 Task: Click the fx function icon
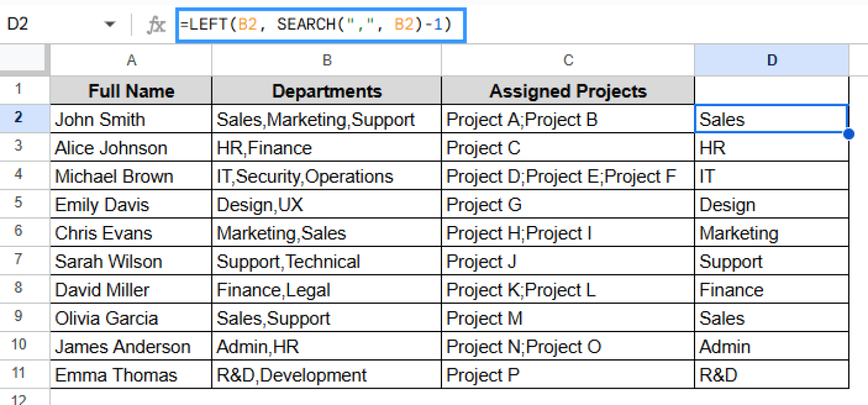tap(156, 25)
